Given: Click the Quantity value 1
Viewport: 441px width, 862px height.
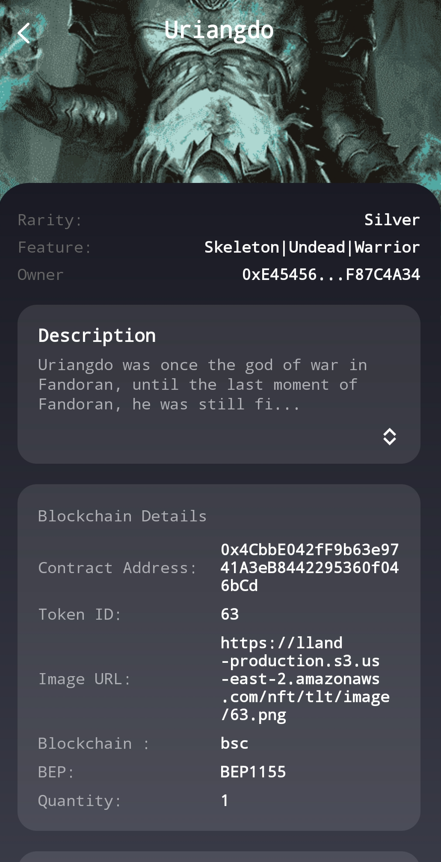Looking at the screenshot, I should 224,800.
